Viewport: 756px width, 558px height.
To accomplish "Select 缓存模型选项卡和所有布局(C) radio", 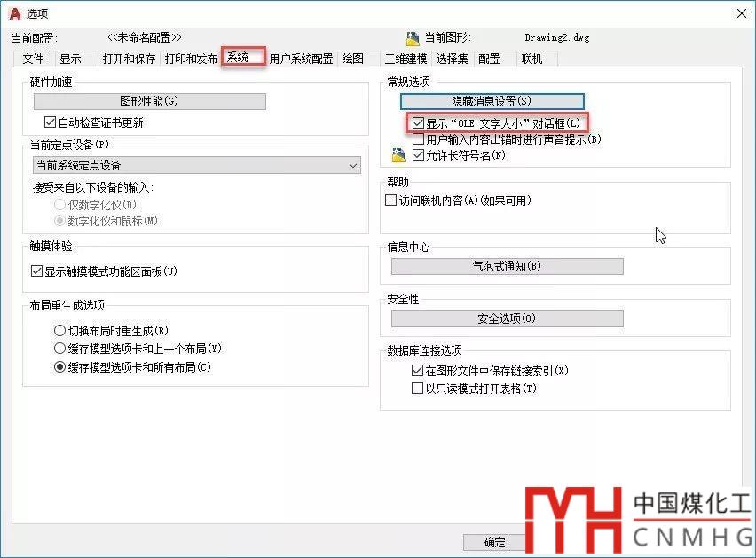I will (x=59, y=366).
